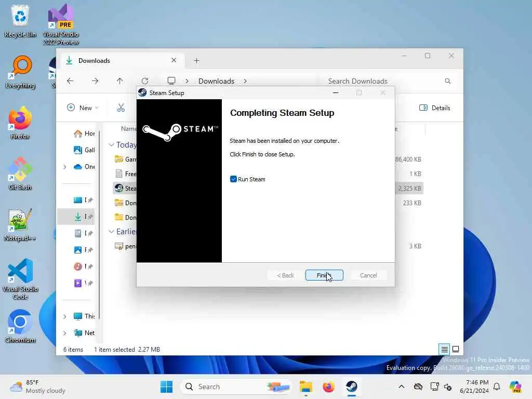This screenshot has width=532, height=399.
Task: Minimize the Steam Setup dialog
Action: (x=336, y=92)
